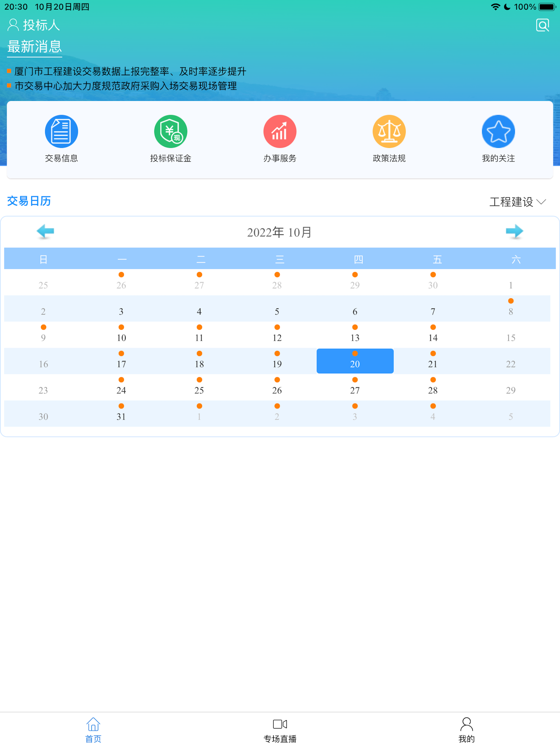
Task: Select October 27 Thursday date
Action: (355, 387)
